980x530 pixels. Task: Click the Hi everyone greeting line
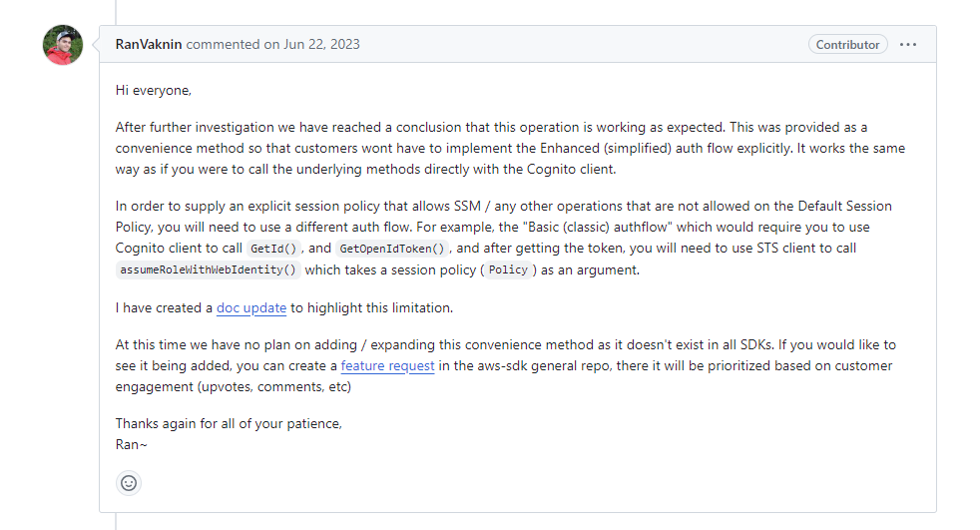pos(153,91)
